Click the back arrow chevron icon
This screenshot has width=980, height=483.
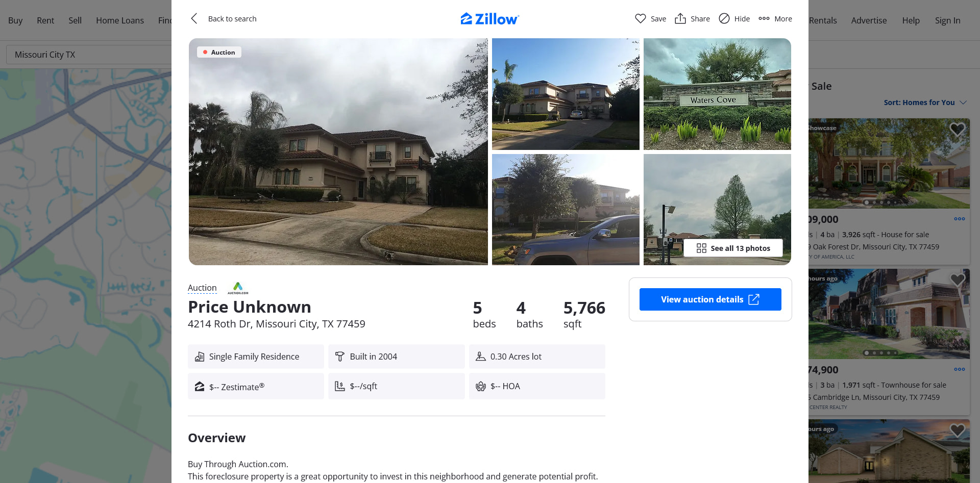point(194,19)
